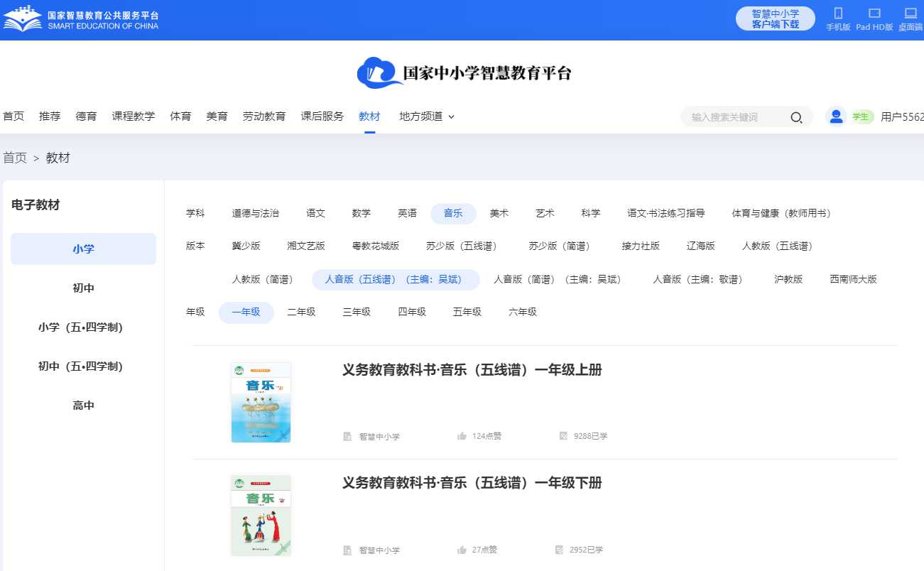Go to the 首页 nav tab
This screenshot has width=924, height=571.
point(13,116)
